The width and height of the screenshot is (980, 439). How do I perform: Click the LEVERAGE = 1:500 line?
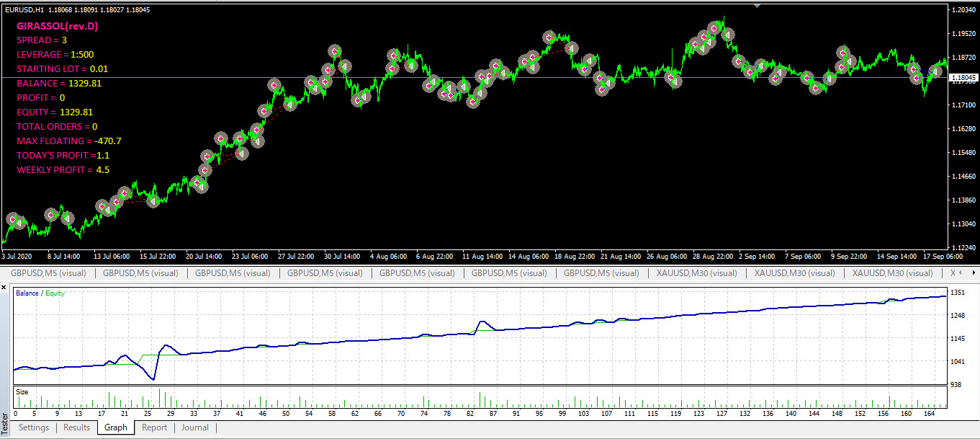pos(55,55)
